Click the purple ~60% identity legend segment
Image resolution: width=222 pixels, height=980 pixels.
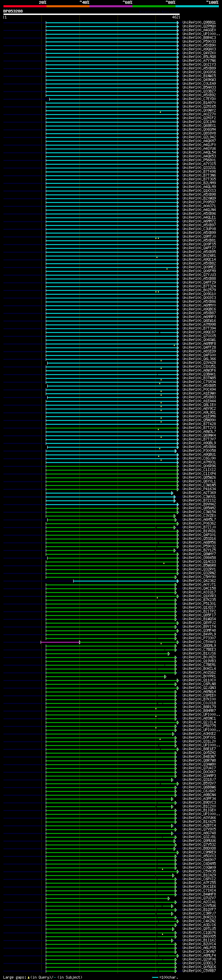(x=111, y=6)
